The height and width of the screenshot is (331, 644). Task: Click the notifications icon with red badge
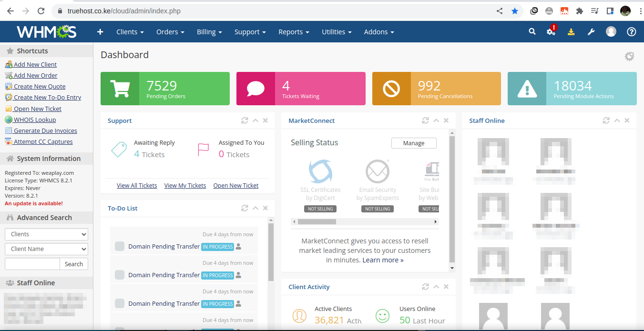[x=551, y=31]
